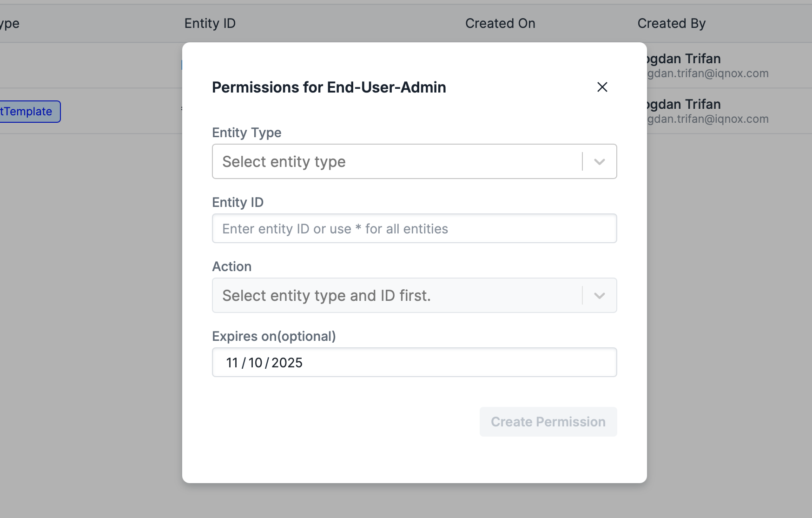
Task: Select the year 2025 in expiry date
Action: click(287, 363)
